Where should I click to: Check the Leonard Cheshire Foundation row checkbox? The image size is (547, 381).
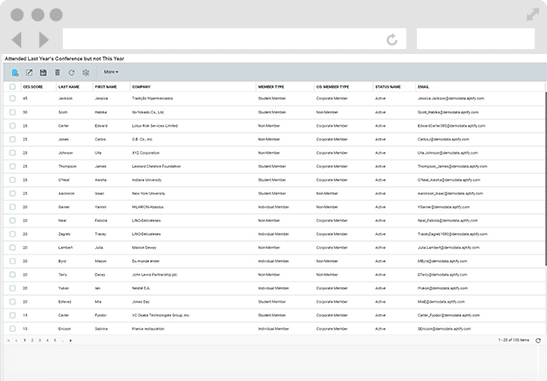coord(13,166)
